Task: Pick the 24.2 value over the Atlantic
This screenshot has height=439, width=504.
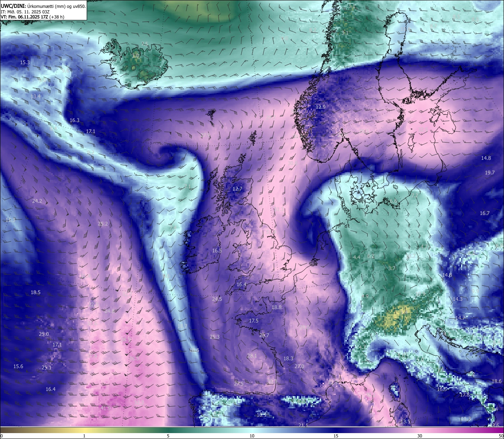Action: coord(37,201)
